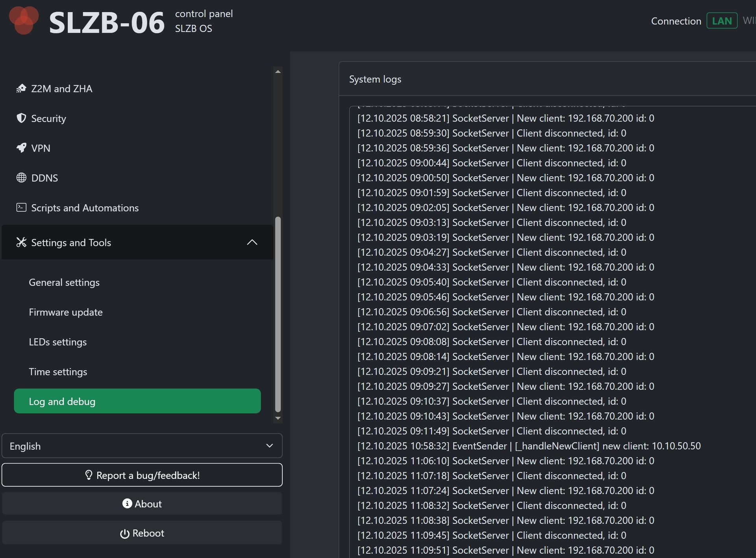756x558 pixels.
Task: Click the Scripts and Automations terminal icon
Action: 21,207
